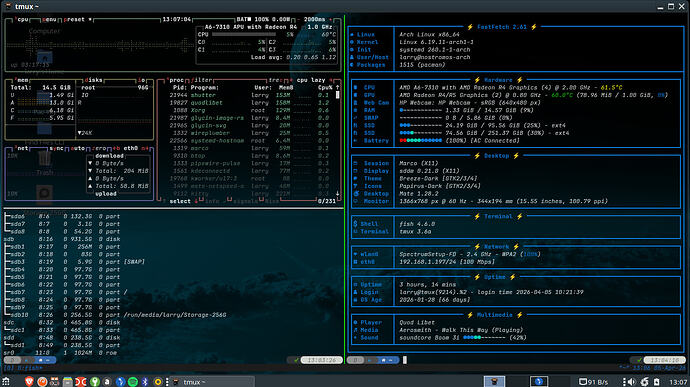Click info option at bottom of proc box
Viewport: 690px width, 387px height.
tap(212, 201)
